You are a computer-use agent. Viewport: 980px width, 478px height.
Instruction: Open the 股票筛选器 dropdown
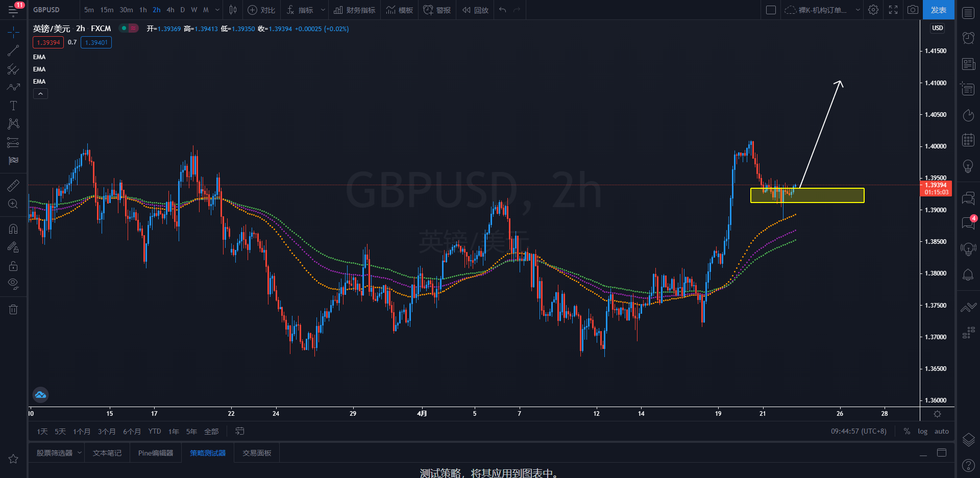(80, 453)
